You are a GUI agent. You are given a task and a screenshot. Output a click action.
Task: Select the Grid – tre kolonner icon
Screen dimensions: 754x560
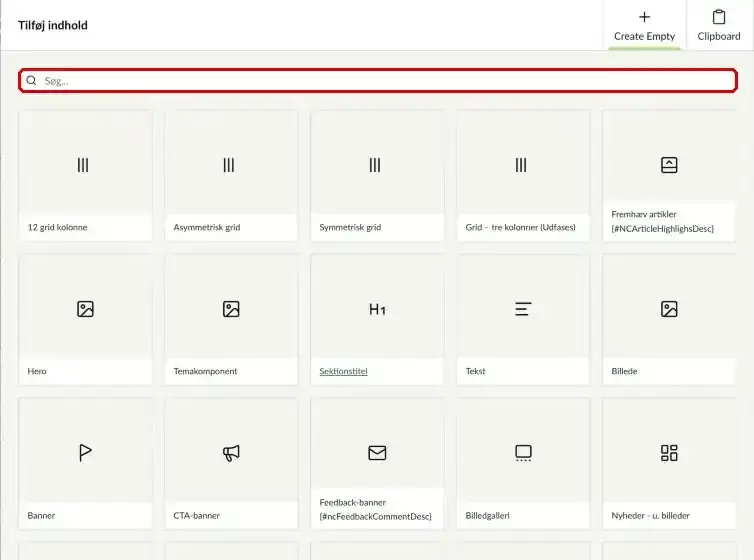(x=521, y=165)
